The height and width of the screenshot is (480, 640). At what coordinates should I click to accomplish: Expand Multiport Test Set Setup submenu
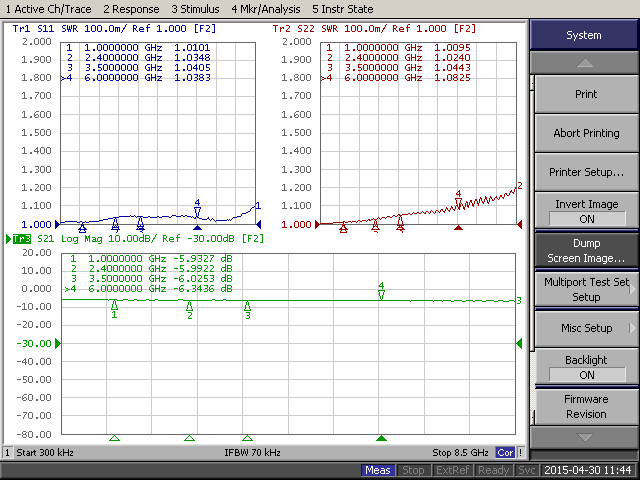[586, 289]
